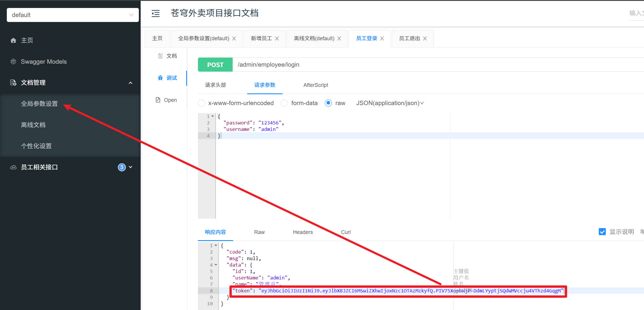This screenshot has width=644, height=310.
Task: Click the cloud icon beside 员工相关接口
Action: point(13,167)
